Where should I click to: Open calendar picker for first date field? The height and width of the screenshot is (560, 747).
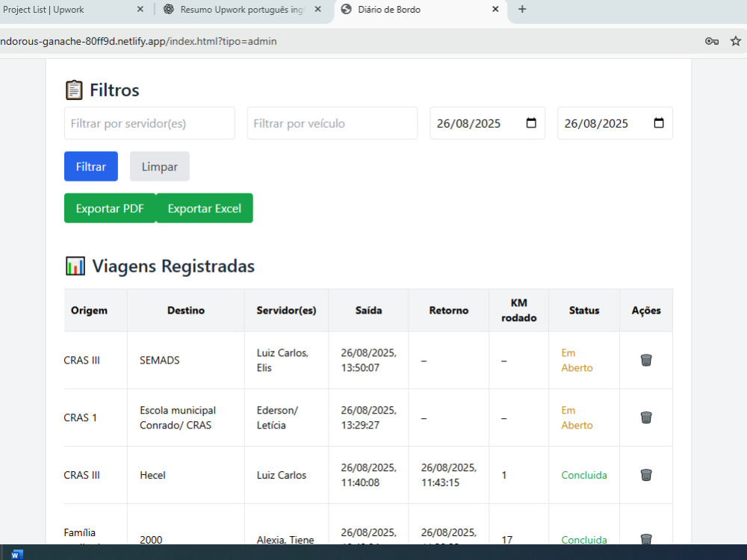pos(531,123)
